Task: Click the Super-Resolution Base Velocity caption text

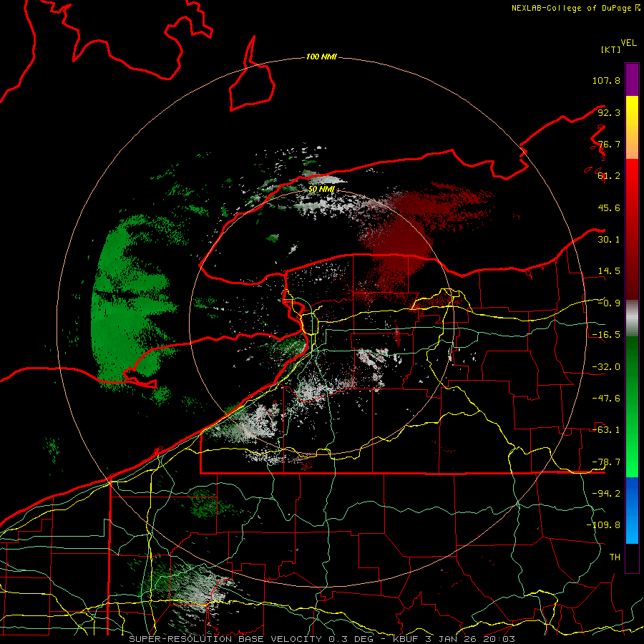Action: [322, 639]
